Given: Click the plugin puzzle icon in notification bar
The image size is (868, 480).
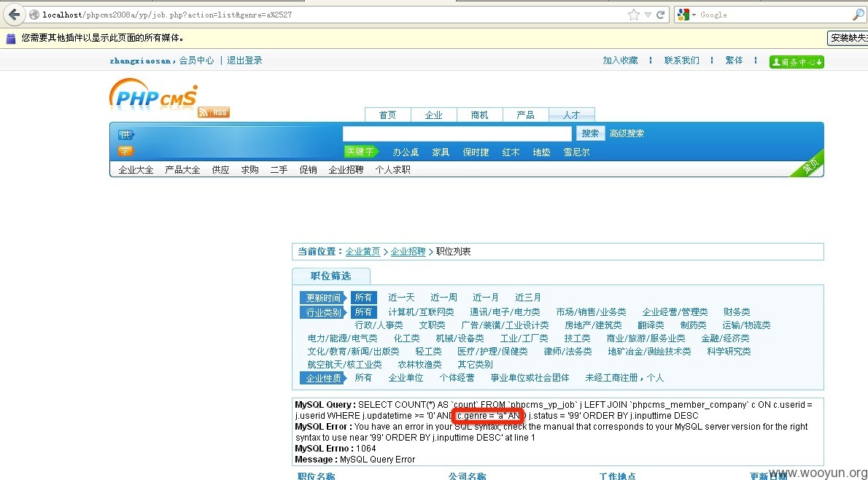Looking at the screenshot, I should tap(10, 38).
